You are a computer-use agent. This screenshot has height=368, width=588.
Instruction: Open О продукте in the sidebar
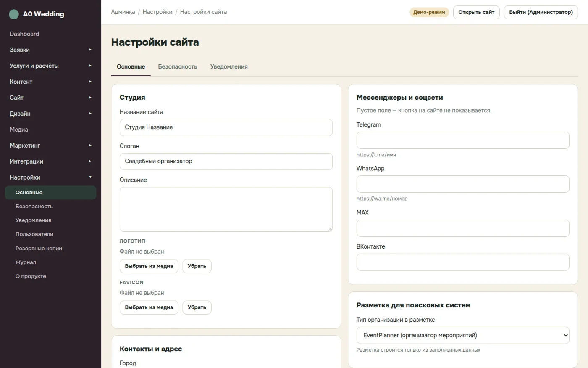coord(50,276)
